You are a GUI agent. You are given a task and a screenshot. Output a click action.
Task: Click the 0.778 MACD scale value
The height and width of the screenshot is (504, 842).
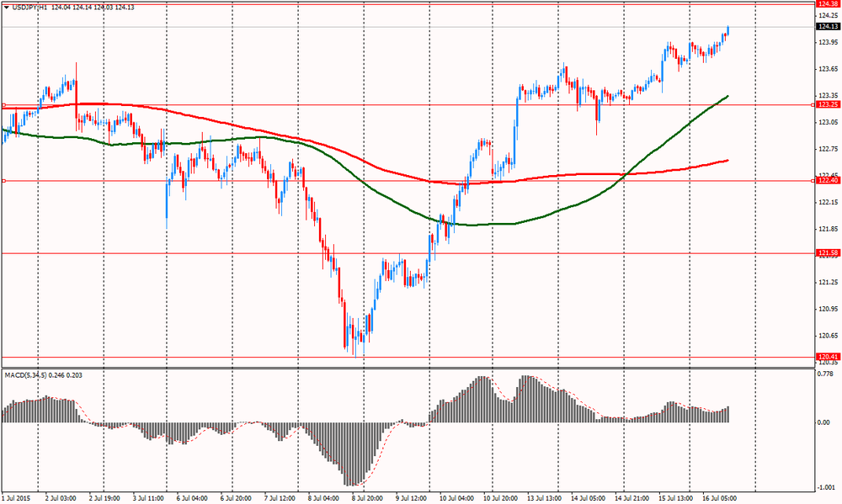point(825,373)
